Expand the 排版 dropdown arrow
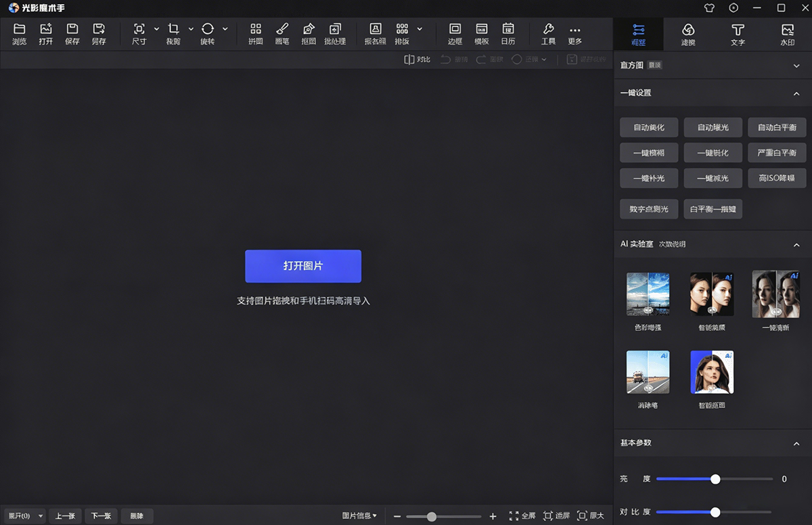 [x=420, y=29]
